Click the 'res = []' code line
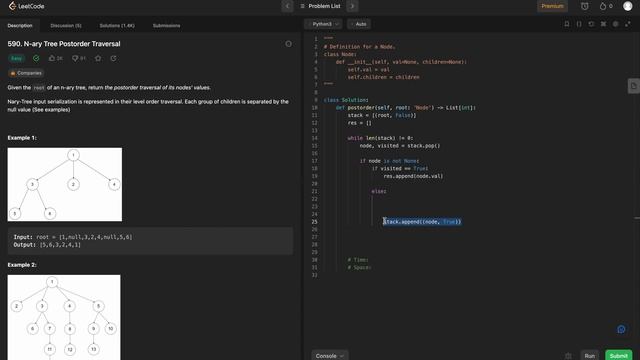 coord(360,123)
